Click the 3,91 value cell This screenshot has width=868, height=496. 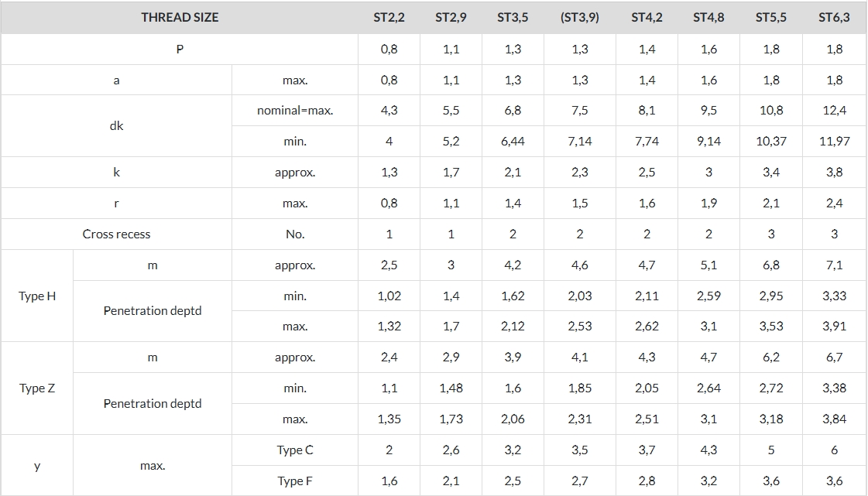pyautogui.click(x=834, y=327)
